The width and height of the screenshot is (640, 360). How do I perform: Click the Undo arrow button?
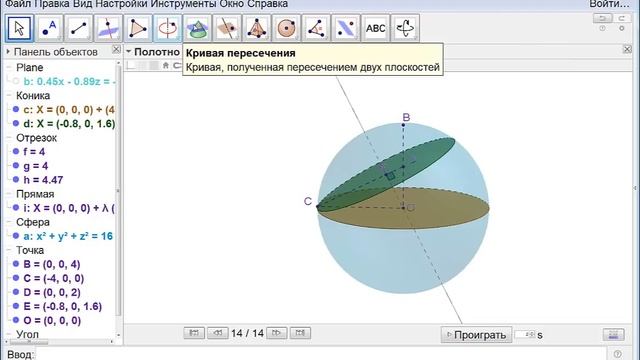pos(602,18)
